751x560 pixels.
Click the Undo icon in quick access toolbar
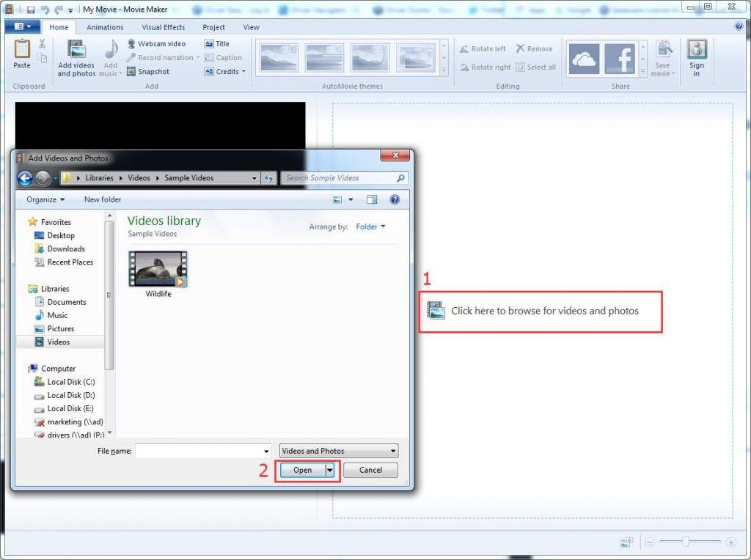[45, 10]
